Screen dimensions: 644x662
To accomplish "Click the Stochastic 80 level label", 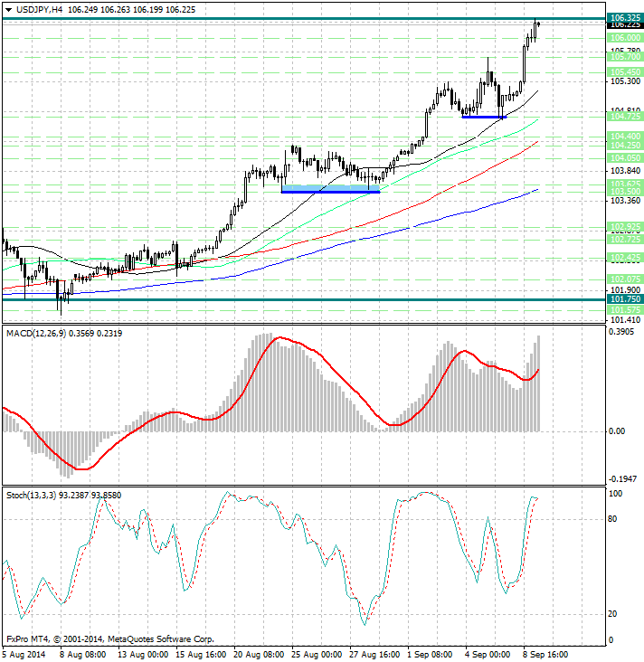I will tap(612, 519).
